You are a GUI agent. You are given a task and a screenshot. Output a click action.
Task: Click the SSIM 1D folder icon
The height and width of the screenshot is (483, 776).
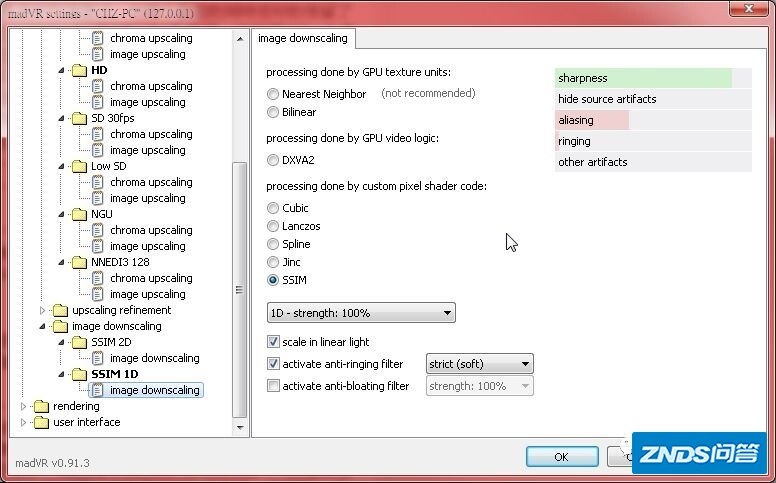80,374
